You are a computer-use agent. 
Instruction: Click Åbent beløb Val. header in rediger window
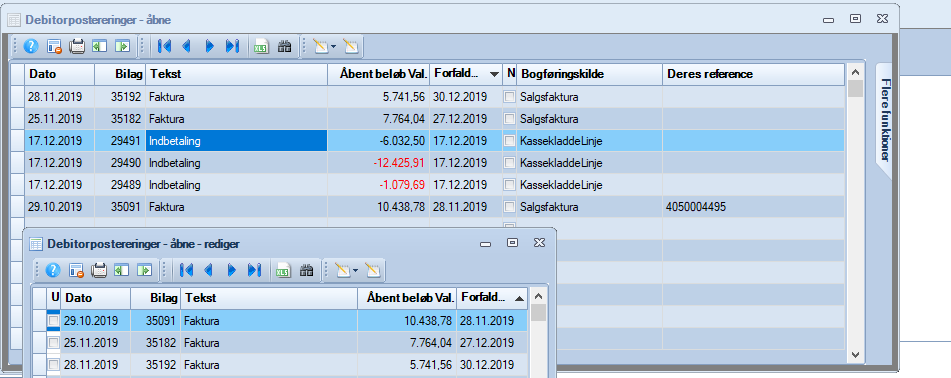(x=407, y=298)
